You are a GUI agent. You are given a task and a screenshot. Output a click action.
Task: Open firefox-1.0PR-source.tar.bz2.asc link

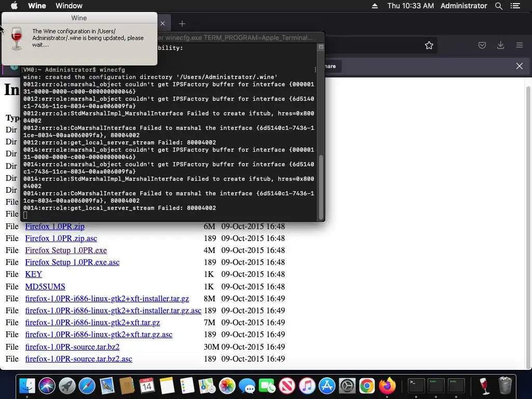79,358
